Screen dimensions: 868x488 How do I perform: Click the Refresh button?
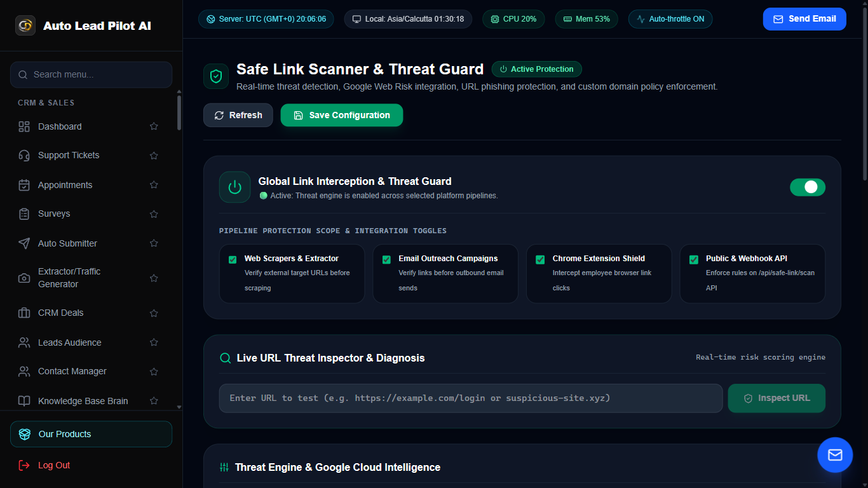coord(238,115)
